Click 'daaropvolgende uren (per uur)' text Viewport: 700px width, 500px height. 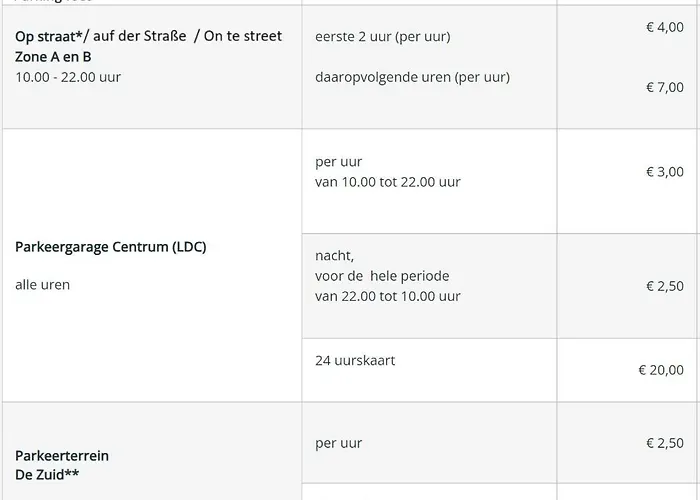click(412, 77)
